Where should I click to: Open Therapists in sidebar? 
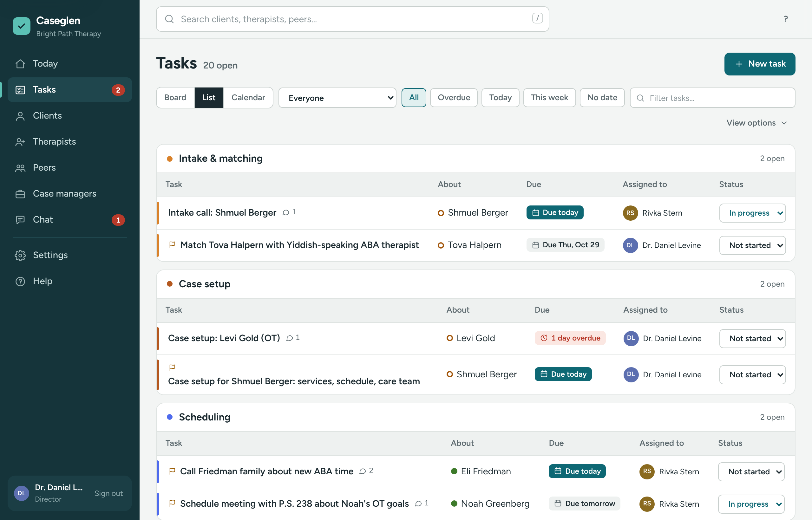pyautogui.click(x=69, y=142)
